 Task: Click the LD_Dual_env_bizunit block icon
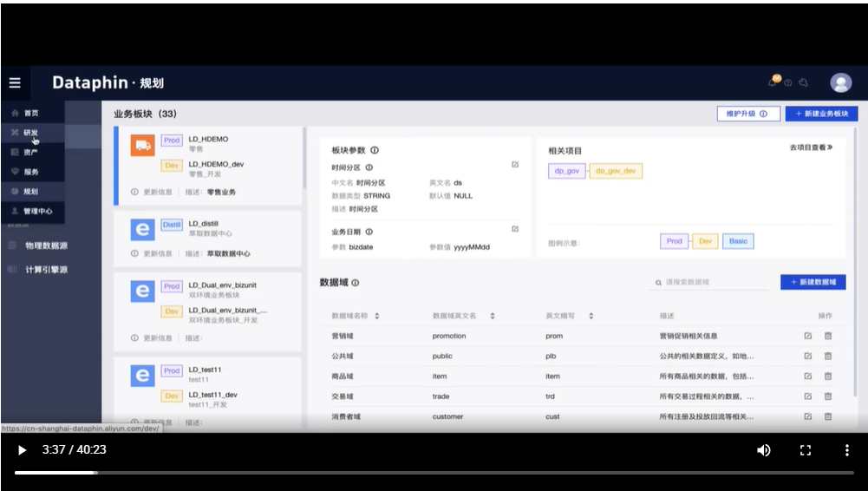pos(142,291)
